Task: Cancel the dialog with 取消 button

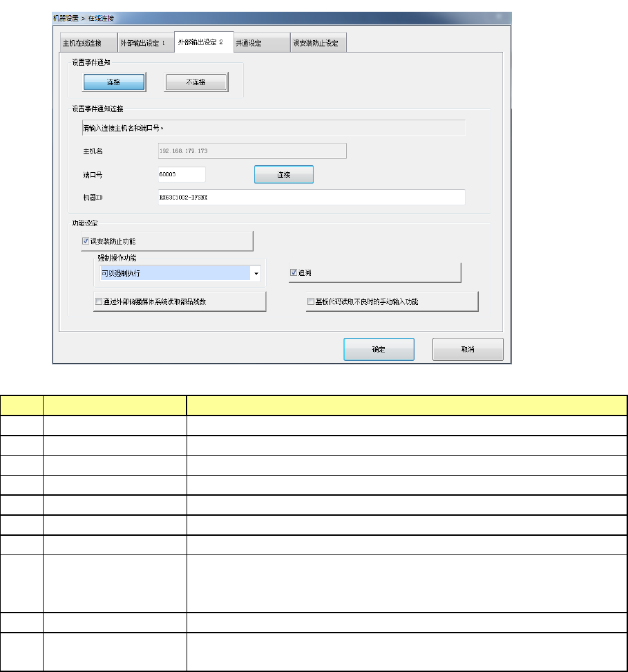Action: 468,349
